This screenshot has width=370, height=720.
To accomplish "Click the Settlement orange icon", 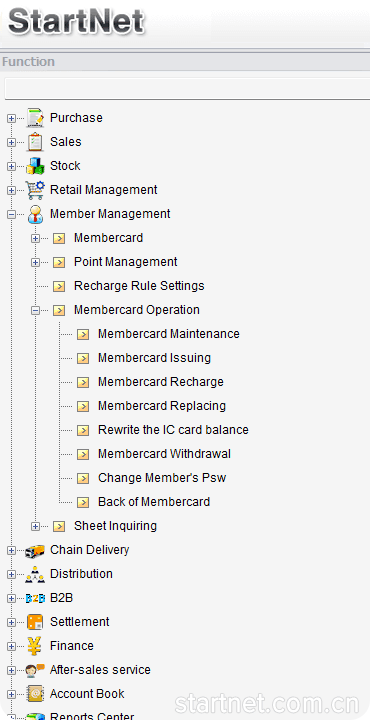I will [35, 622].
